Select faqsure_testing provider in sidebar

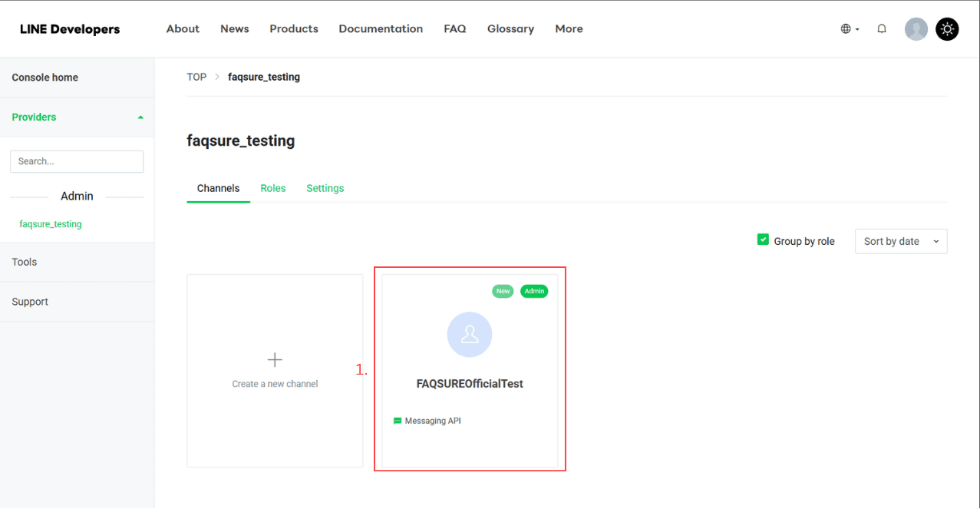(51, 224)
